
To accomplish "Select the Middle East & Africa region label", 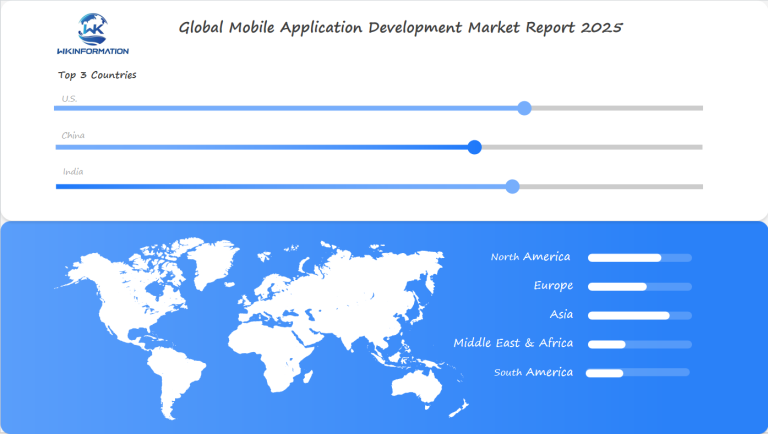I will click(513, 343).
